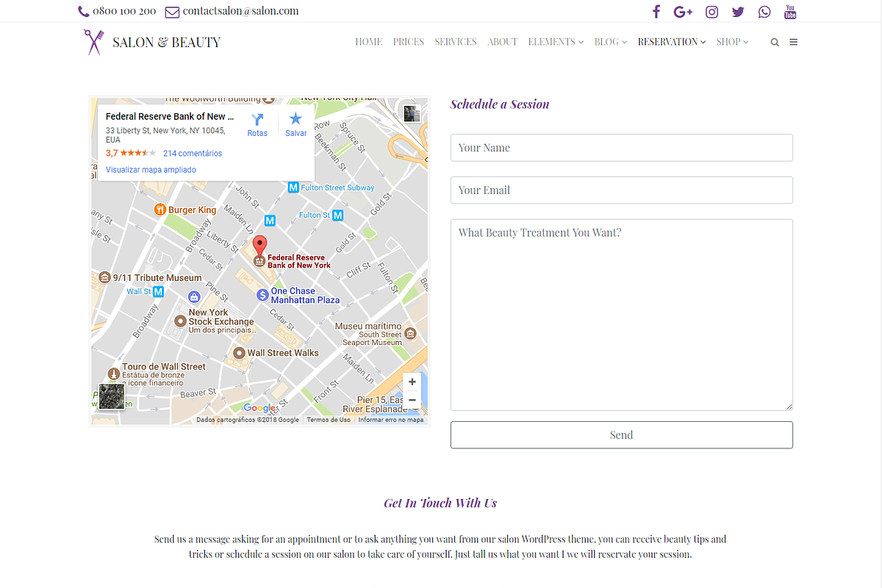Click the One Chase Manhattan Plaza marker
The width and height of the screenshot is (882, 588).
click(262, 295)
